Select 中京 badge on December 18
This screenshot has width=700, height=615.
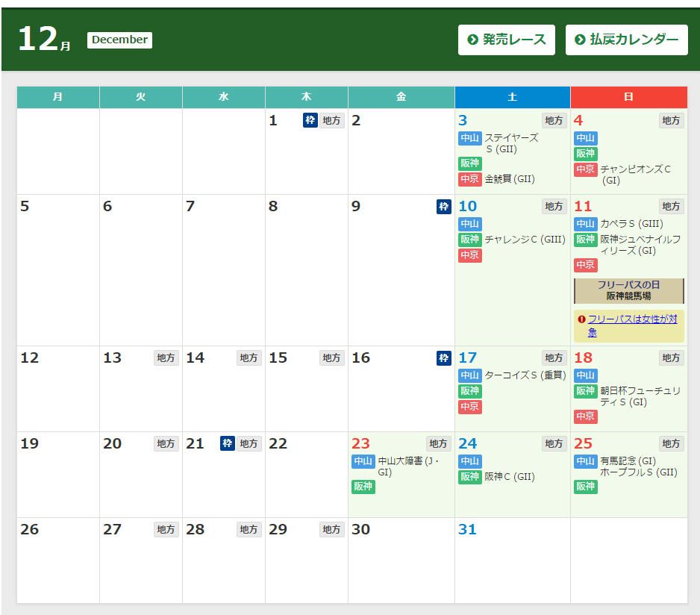[x=585, y=416]
